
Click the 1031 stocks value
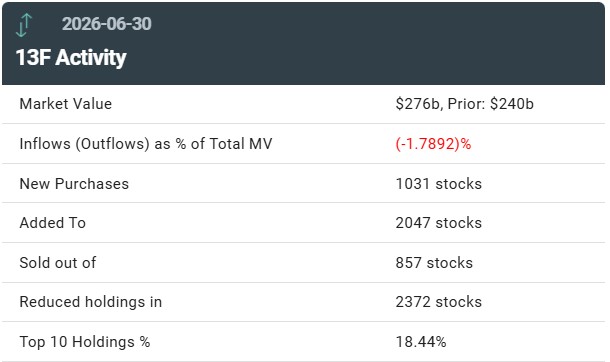point(438,184)
